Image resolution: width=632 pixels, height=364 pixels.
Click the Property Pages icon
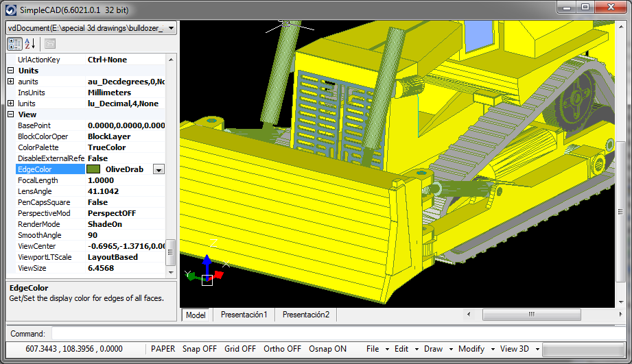[50, 44]
